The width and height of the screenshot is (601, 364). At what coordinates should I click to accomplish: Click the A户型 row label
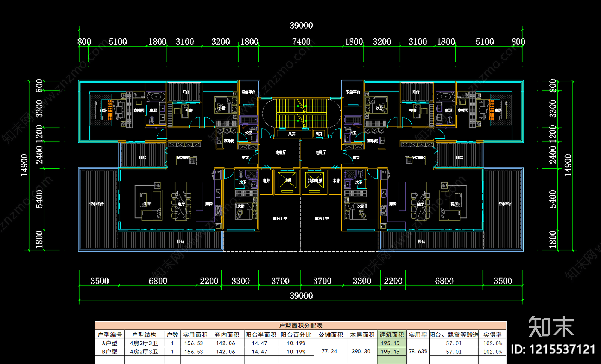click(x=110, y=343)
